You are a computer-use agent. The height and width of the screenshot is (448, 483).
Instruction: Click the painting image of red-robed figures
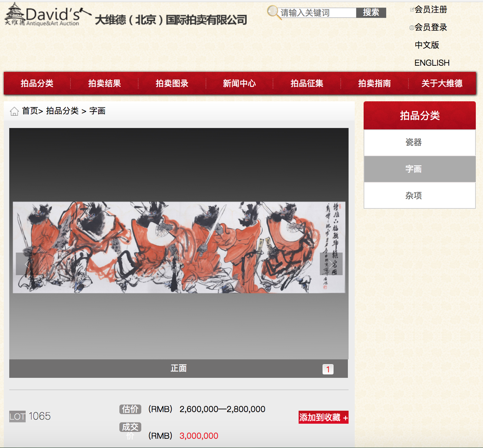(179, 247)
